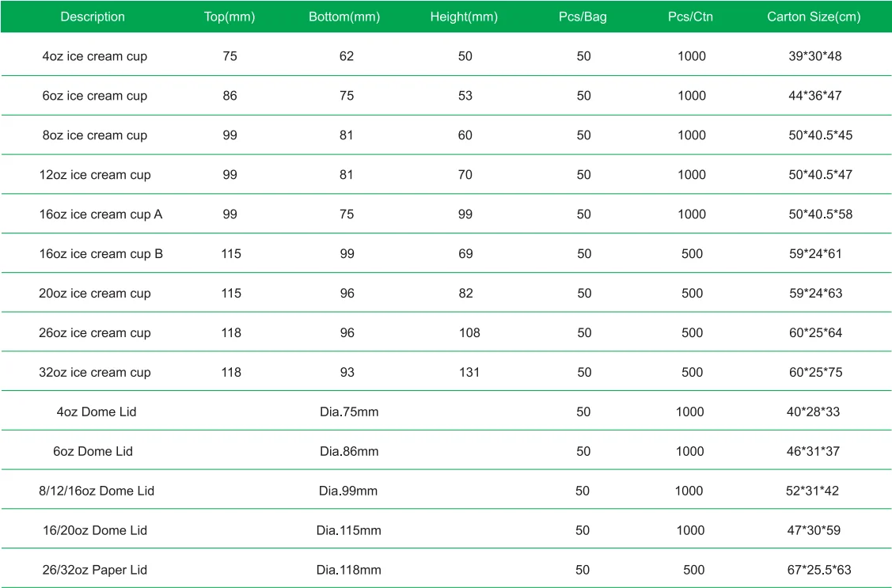Select carton size 67*25.5*63

click(x=818, y=571)
